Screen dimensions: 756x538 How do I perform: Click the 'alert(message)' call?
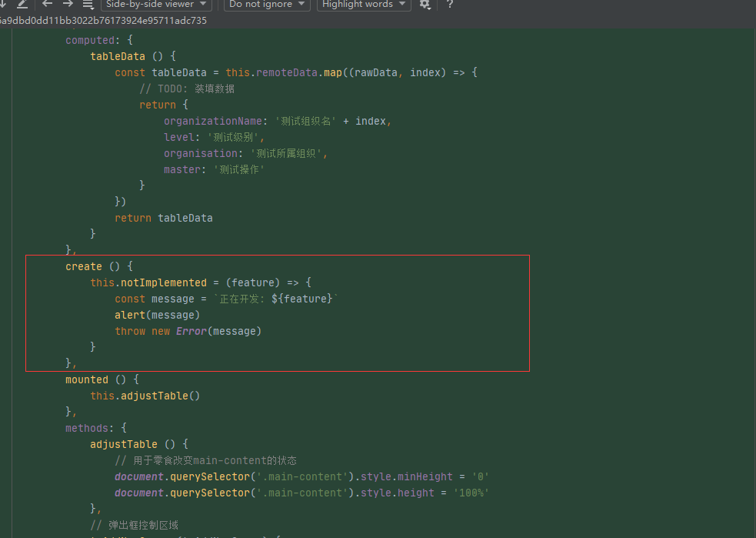[x=157, y=315]
